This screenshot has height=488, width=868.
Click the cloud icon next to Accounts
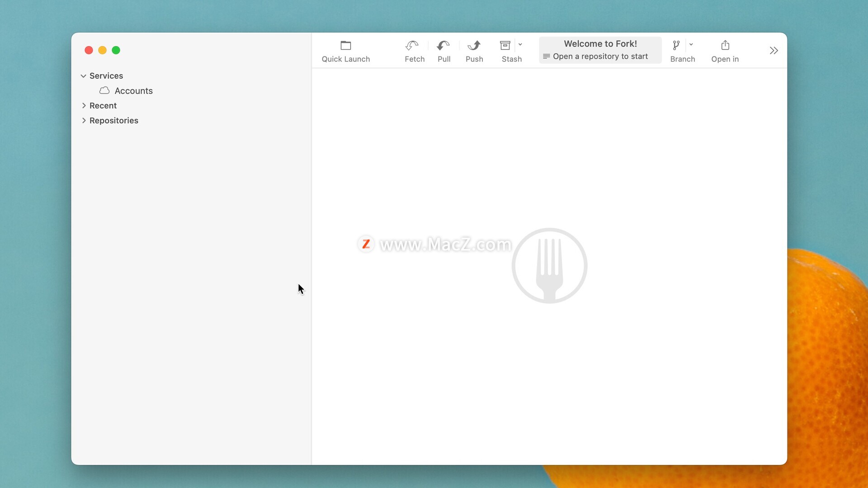(104, 90)
